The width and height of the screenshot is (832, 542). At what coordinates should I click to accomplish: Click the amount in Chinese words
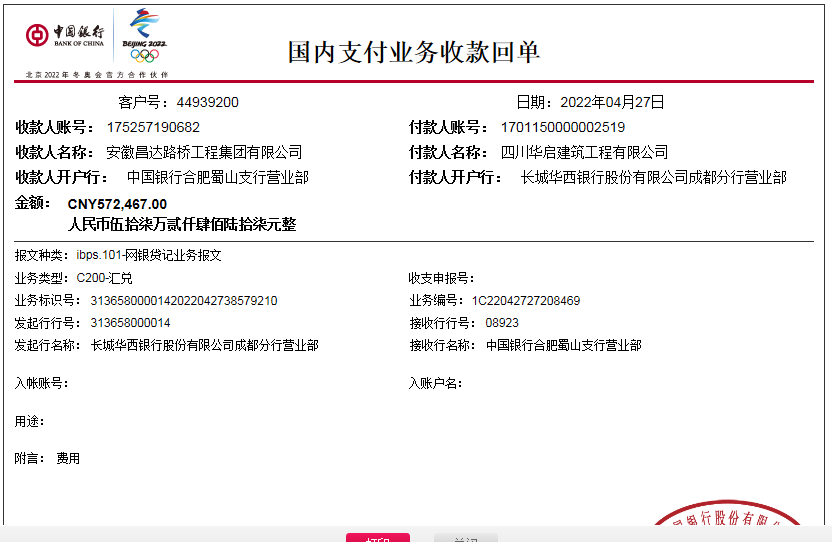(182, 224)
